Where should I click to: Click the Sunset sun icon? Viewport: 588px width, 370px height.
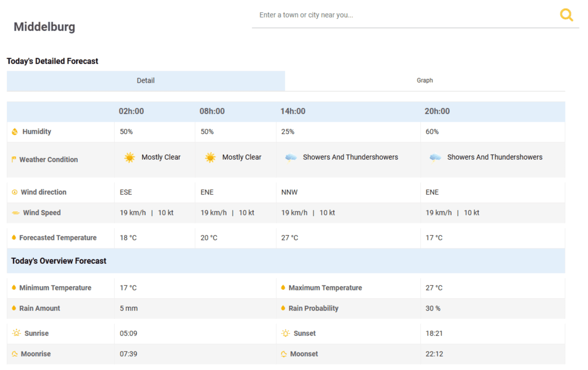pyautogui.click(x=285, y=333)
